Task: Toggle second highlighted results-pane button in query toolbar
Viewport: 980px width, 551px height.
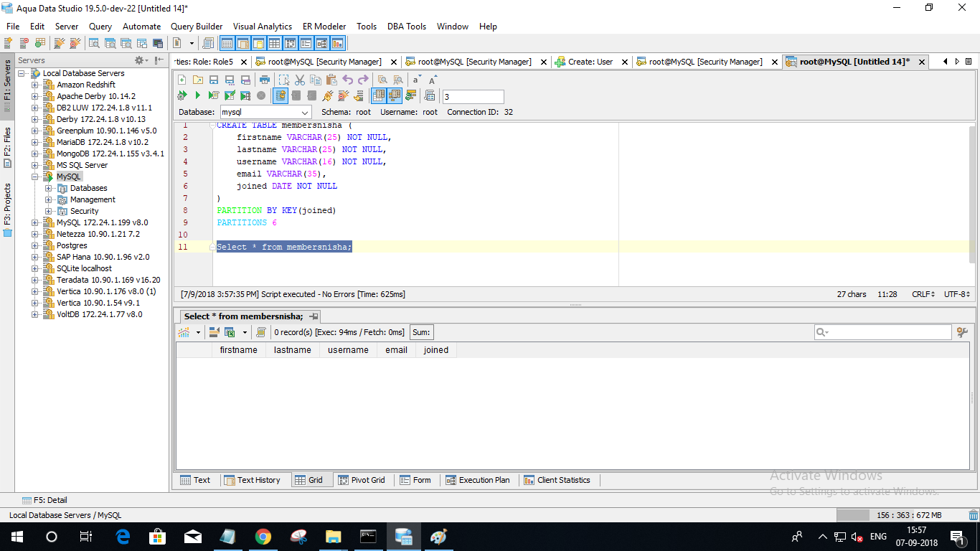Action: (395, 95)
